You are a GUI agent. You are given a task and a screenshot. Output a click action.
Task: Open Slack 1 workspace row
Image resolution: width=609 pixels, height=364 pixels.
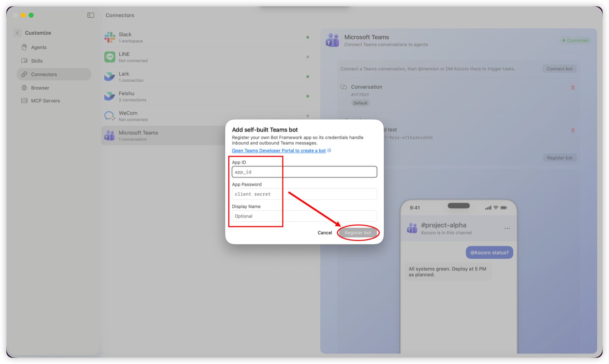(x=207, y=37)
